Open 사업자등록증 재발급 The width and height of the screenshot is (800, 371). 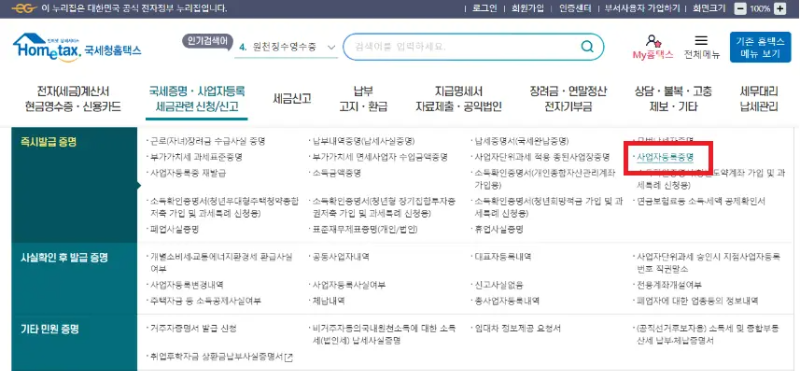point(187,173)
